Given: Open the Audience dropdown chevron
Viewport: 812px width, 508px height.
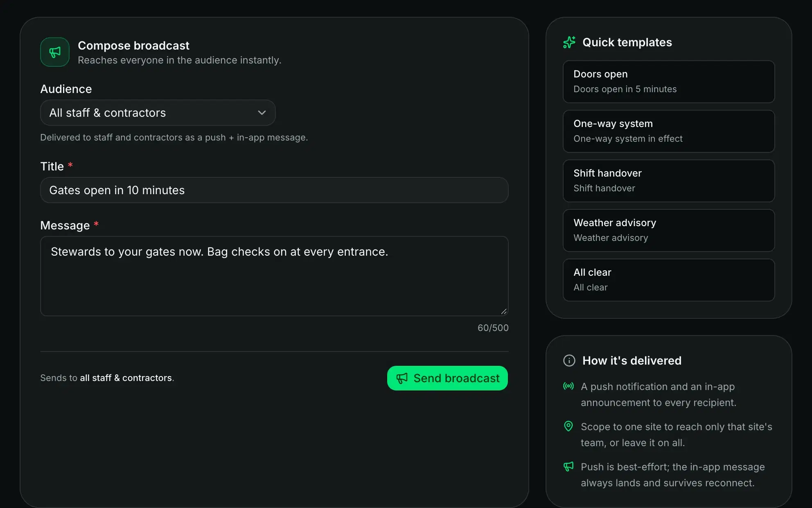Looking at the screenshot, I should 262,113.
